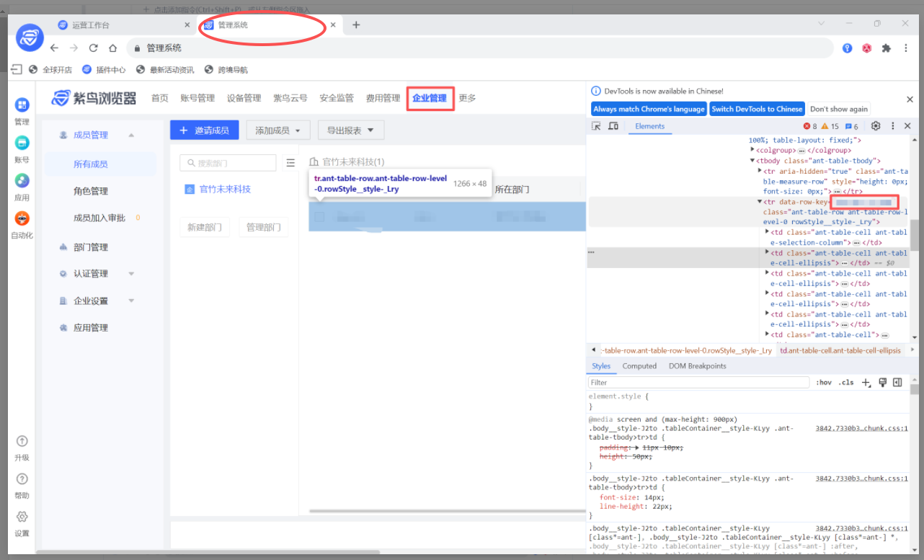This screenshot has height=560, width=924.
Task: Click Don't show again button
Action: click(839, 109)
